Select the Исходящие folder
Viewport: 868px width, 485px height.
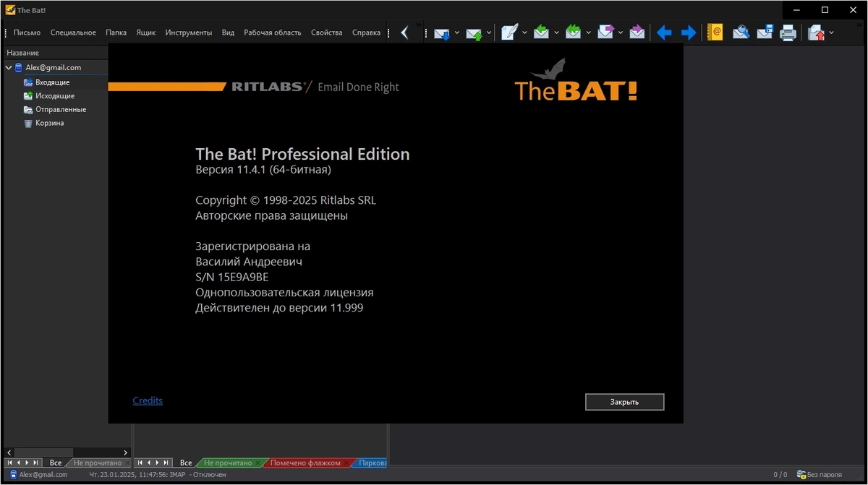(x=55, y=95)
